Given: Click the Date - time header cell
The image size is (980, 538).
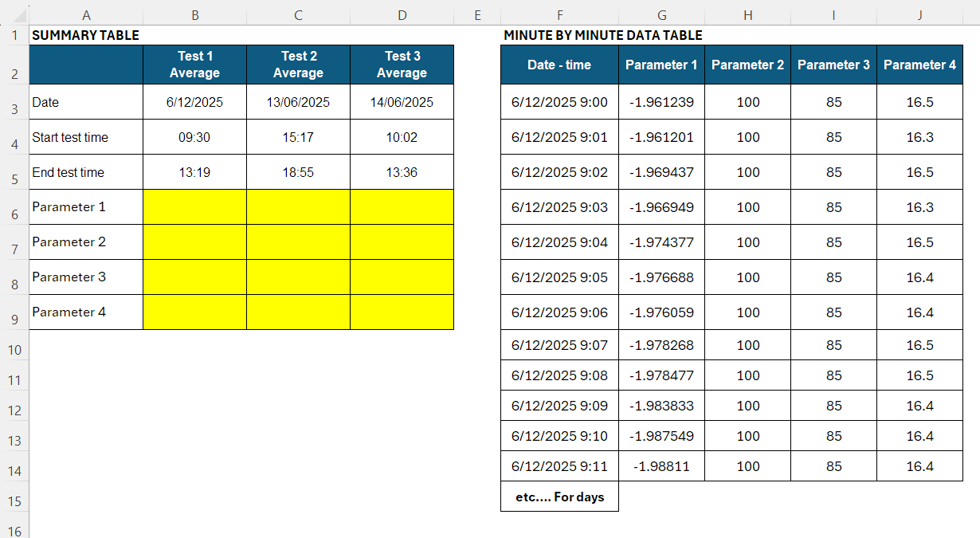Looking at the screenshot, I should coord(559,65).
